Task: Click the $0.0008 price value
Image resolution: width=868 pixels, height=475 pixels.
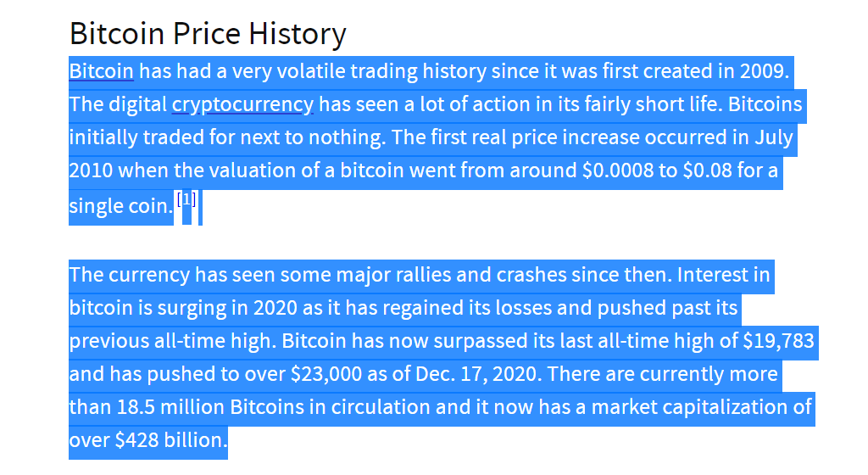Action: (618, 170)
